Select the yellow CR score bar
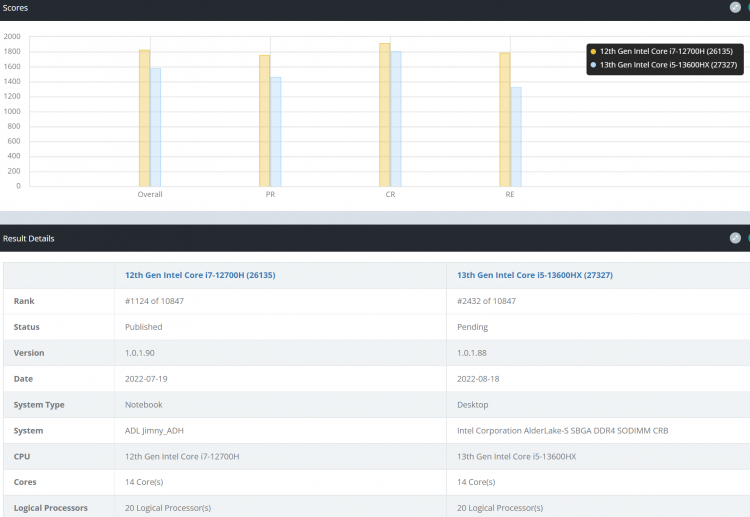The height and width of the screenshot is (517, 750). [x=384, y=115]
